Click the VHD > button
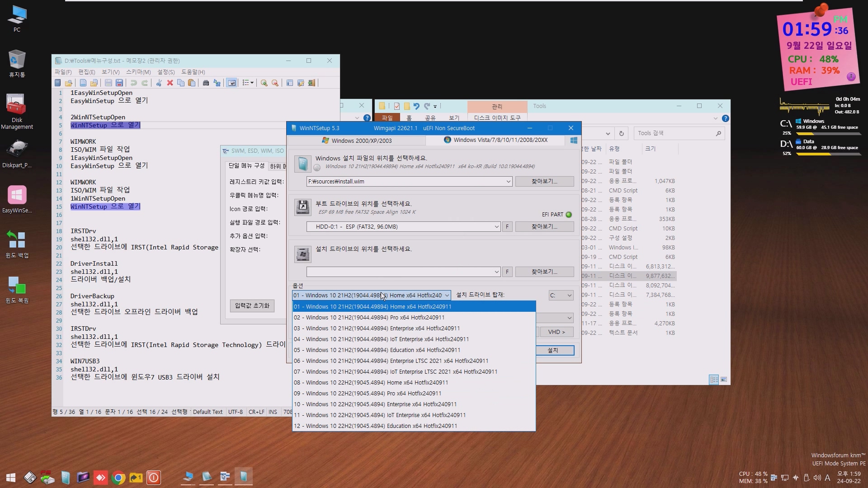 557,332
